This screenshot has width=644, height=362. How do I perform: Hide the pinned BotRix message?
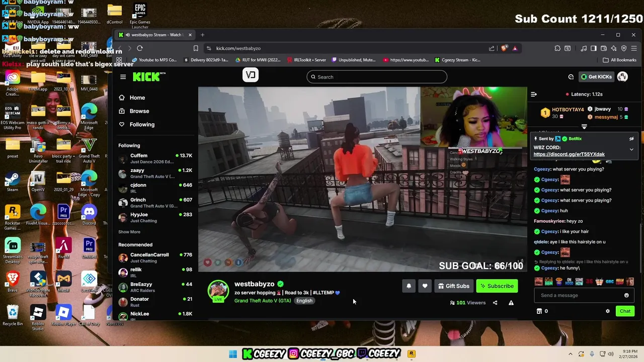[x=631, y=139]
